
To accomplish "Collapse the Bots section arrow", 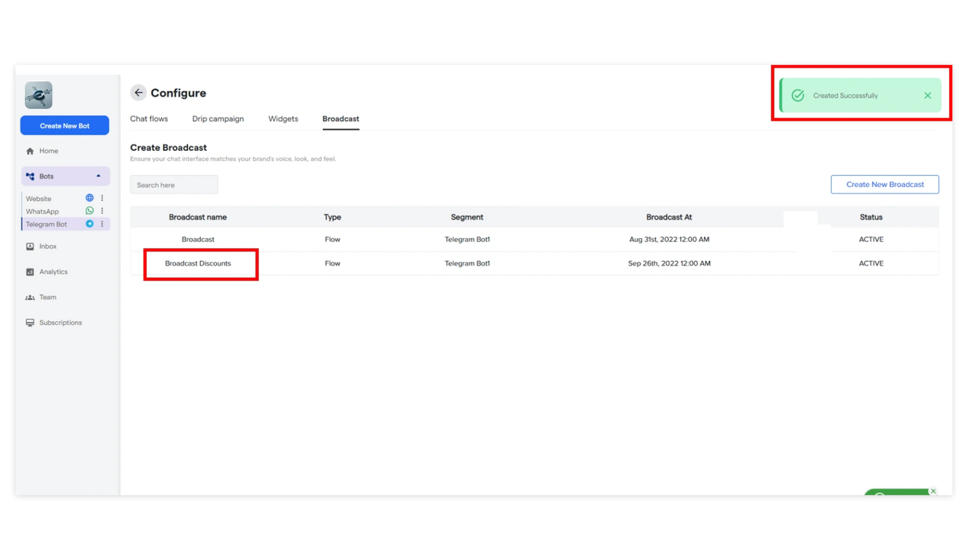I will tap(99, 176).
